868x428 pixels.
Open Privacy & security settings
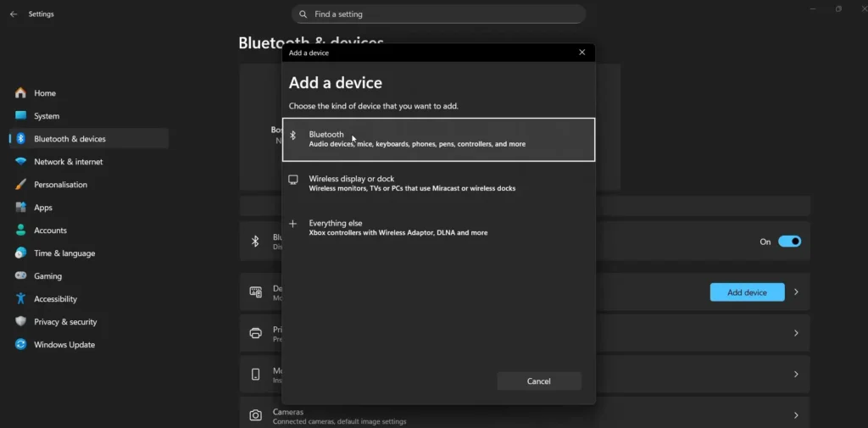click(x=89, y=321)
